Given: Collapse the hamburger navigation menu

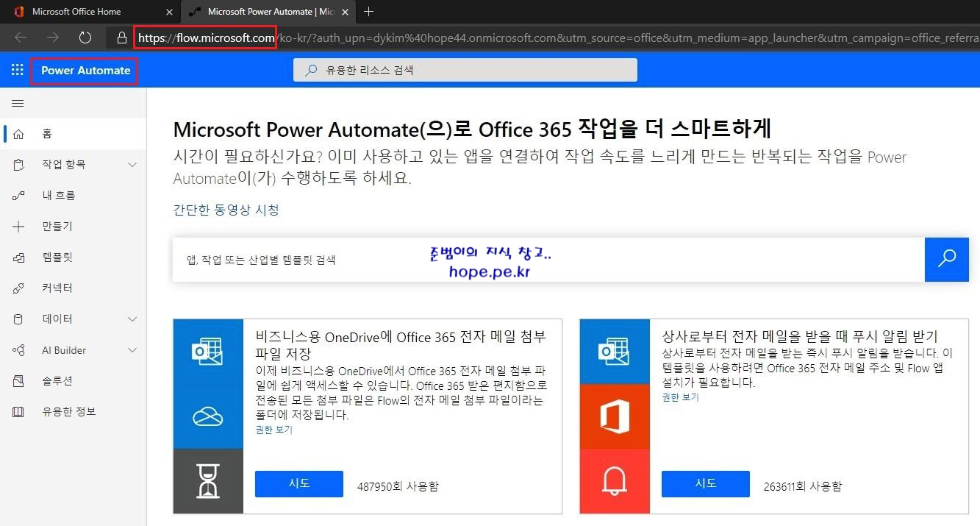Looking at the screenshot, I should click(x=18, y=104).
